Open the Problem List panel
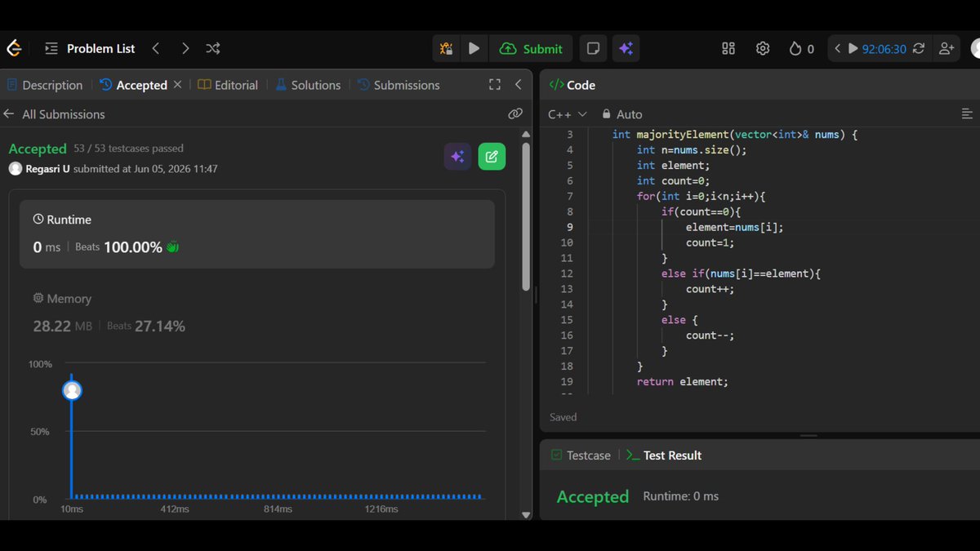 point(90,49)
